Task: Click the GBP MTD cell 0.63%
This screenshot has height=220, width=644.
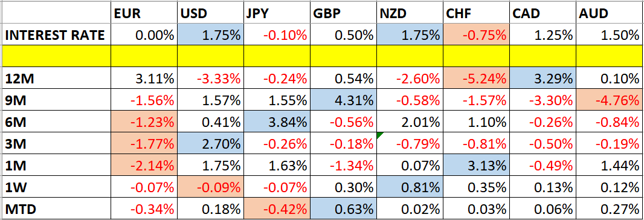Action: 343,209
